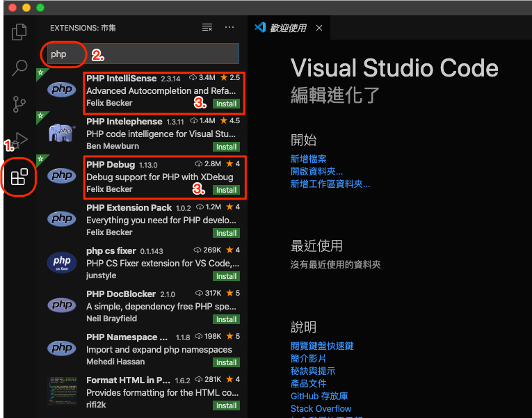The image size is (532, 418).
Task: Open the 新增檔案 link
Action: pyautogui.click(x=308, y=159)
